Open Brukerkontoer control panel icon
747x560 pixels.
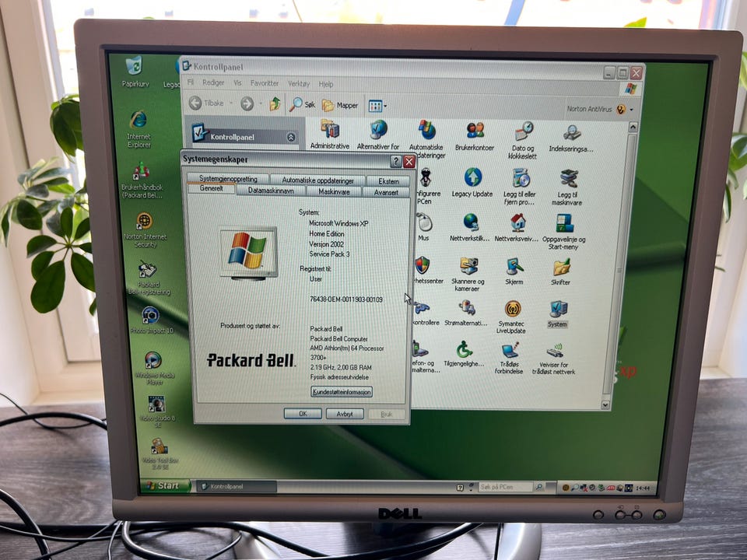474,136
